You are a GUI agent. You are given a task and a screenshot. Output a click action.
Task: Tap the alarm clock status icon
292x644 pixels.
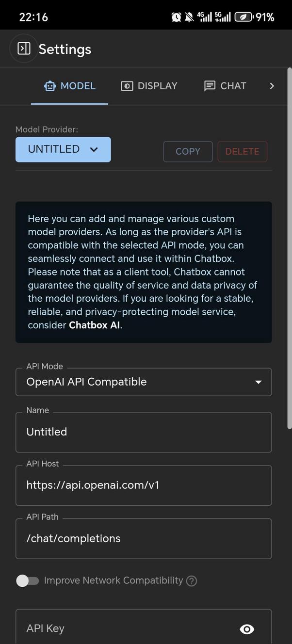pyautogui.click(x=176, y=17)
